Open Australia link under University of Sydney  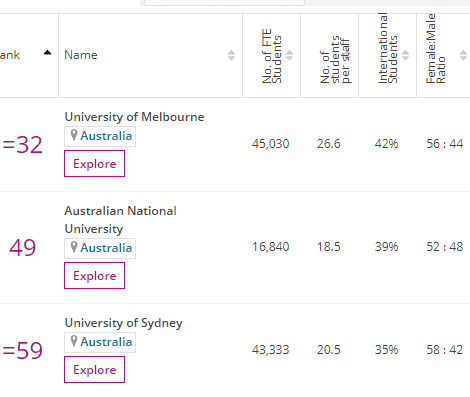(106, 342)
